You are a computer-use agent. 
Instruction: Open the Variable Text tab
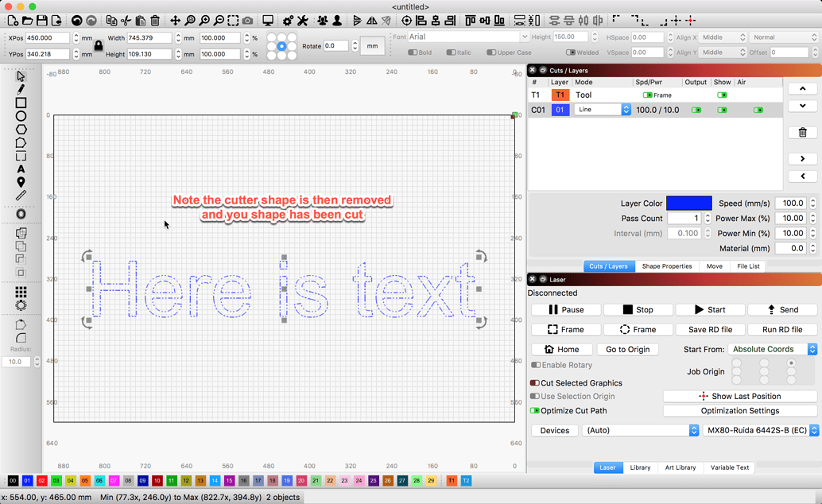(x=729, y=467)
